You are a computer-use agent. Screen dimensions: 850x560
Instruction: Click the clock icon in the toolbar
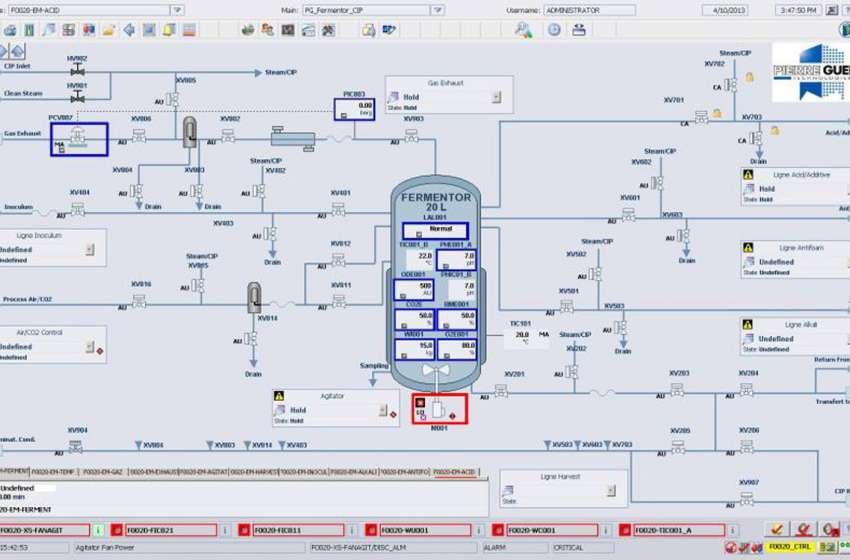553,30
